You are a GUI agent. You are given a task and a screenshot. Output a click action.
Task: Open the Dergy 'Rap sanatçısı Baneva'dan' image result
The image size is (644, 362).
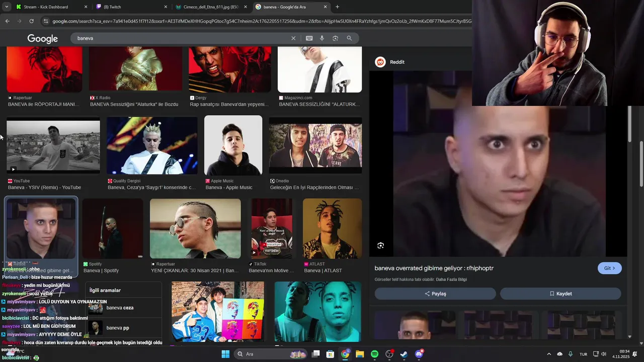229,69
